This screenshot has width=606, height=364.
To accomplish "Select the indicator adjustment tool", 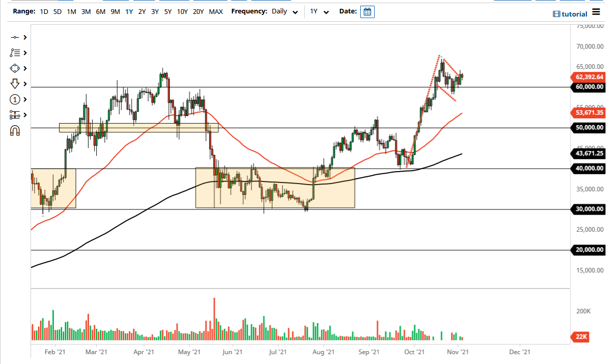I will pyautogui.click(x=14, y=115).
